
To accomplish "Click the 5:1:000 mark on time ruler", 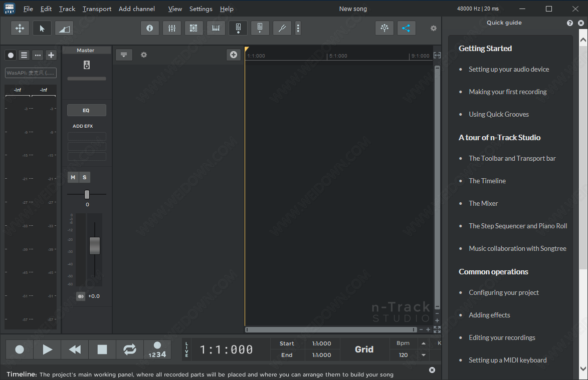I will [x=338, y=56].
